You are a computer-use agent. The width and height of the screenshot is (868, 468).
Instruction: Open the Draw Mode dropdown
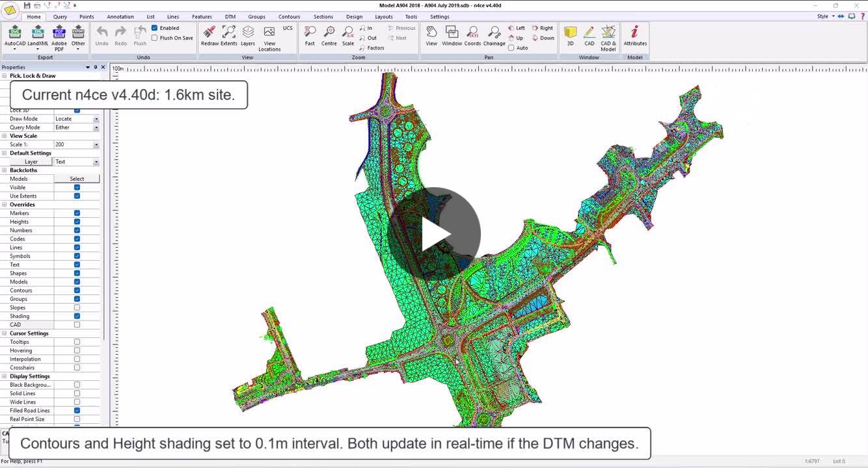96,119
